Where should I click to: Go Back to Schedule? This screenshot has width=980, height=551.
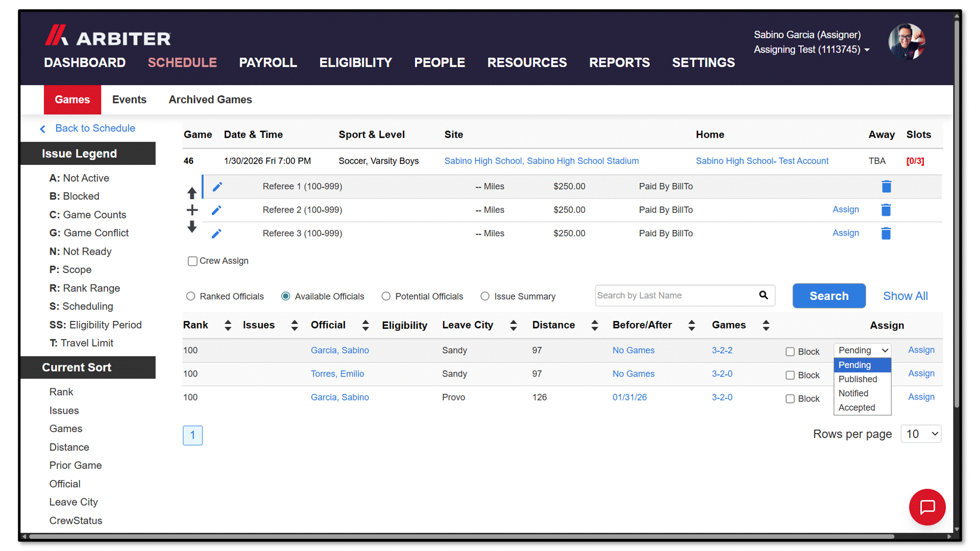point(95,128)
